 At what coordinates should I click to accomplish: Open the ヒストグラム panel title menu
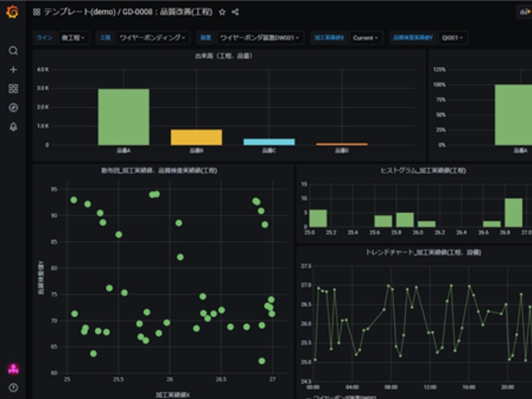click(411, 170)
